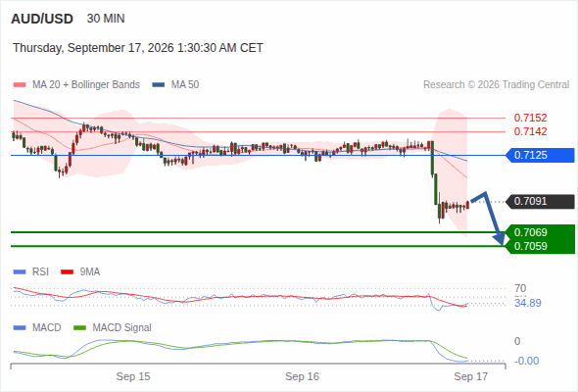Click the RSI blue legend swatch

coord(20,272)
